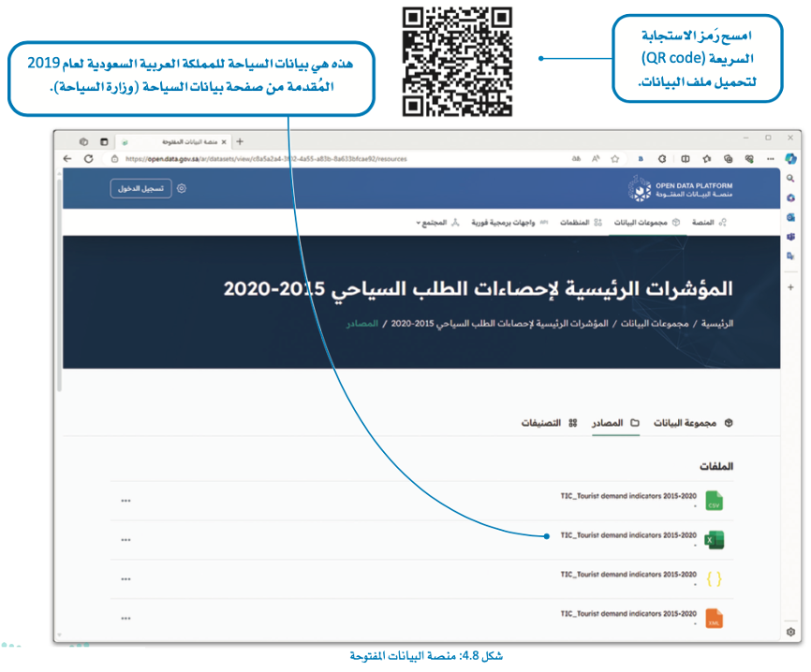
Task: Add this page to favorites with the star icon
Action: 615,159
